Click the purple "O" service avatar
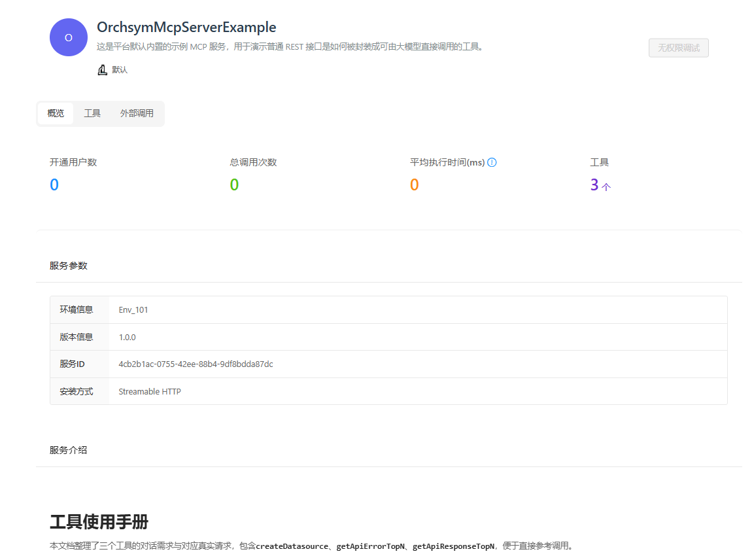Image resolution: width=754 pixels, height=560 pixels. [x=69, y=37]
